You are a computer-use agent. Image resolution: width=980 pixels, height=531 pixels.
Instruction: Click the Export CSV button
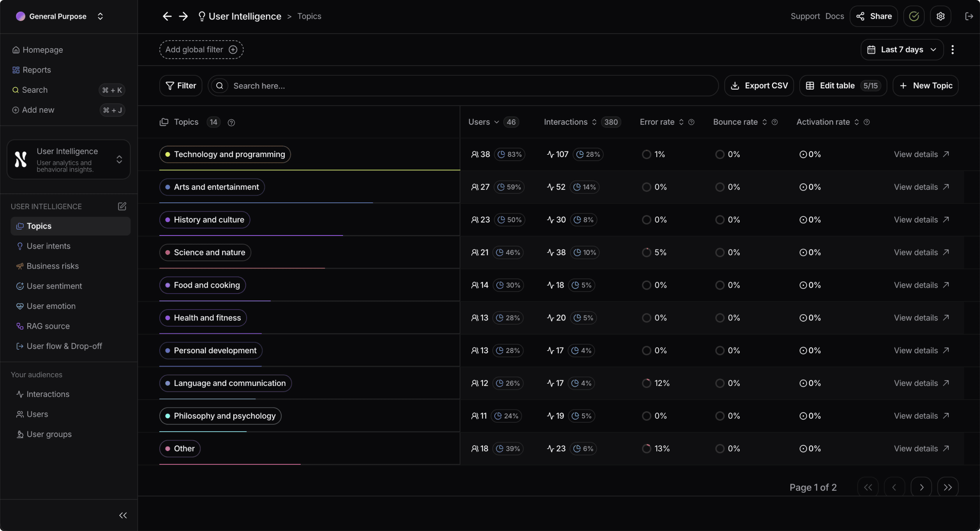point(759,86)
